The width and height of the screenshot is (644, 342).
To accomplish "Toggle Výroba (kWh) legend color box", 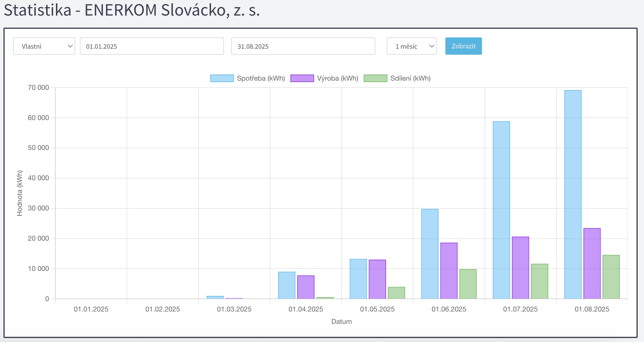I will coord(302,78).
